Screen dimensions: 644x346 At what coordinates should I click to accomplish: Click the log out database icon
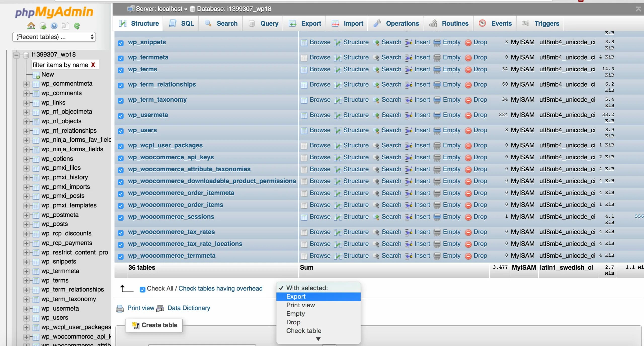tap(43, 26)
